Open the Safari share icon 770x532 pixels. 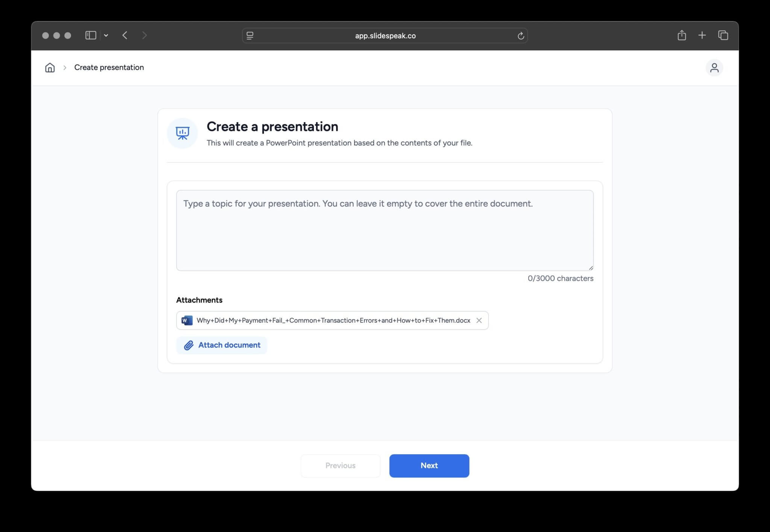pyautogui.click(x=682, y=35)
